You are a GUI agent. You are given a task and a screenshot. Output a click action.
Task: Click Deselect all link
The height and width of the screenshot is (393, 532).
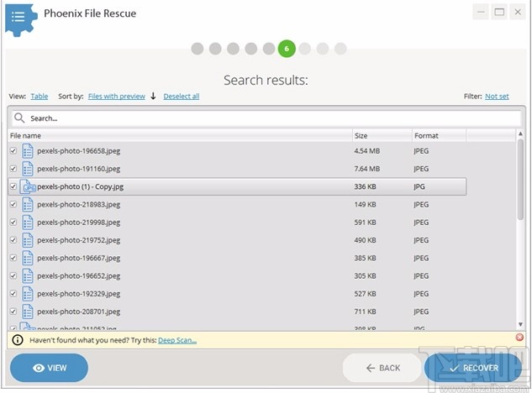[x=182, y=97]
